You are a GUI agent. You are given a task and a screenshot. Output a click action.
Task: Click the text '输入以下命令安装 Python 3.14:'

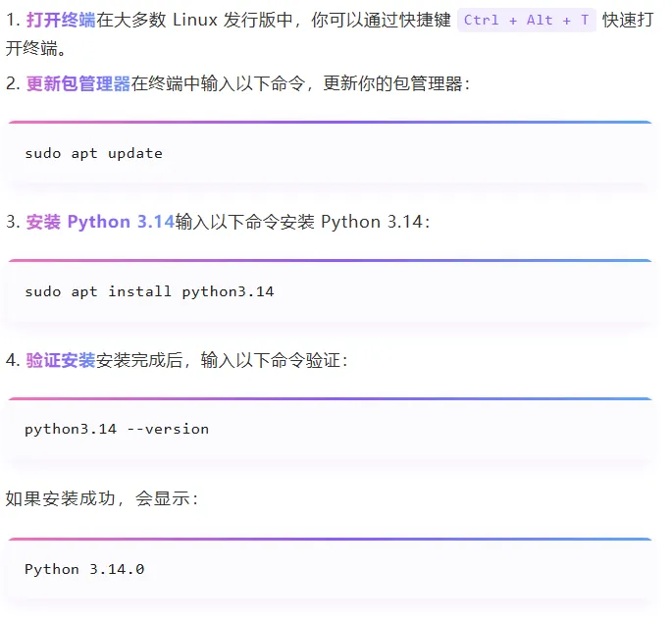[x=302, y=222]
